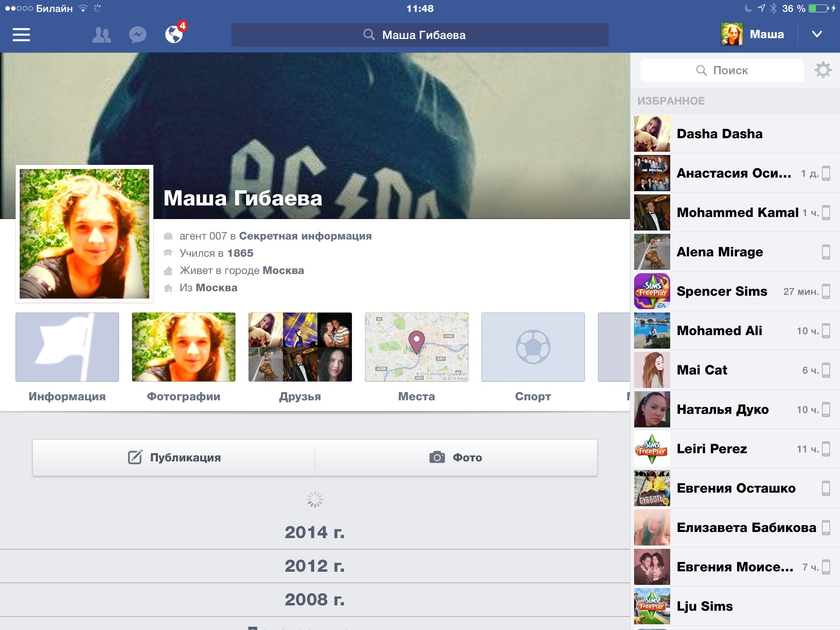Open Messenger chat icon
840x630 pixels.
(x=137, y=35)
